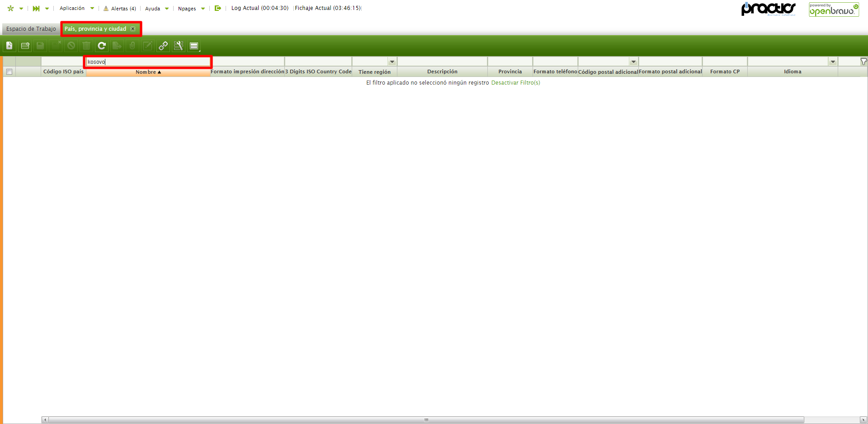Click the green logout icon
868x424 pixels.
coord(218,8)
